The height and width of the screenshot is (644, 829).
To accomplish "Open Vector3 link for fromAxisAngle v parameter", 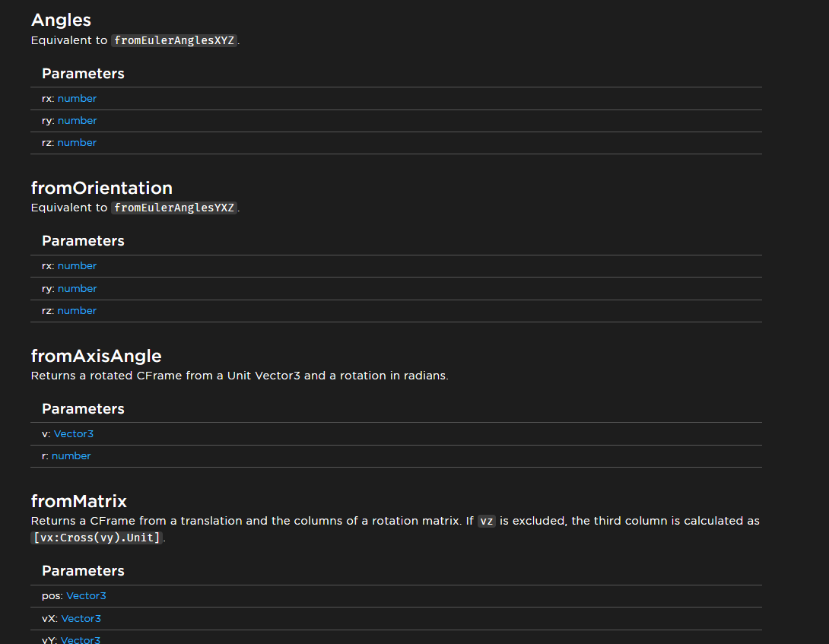I will point(74,434).
